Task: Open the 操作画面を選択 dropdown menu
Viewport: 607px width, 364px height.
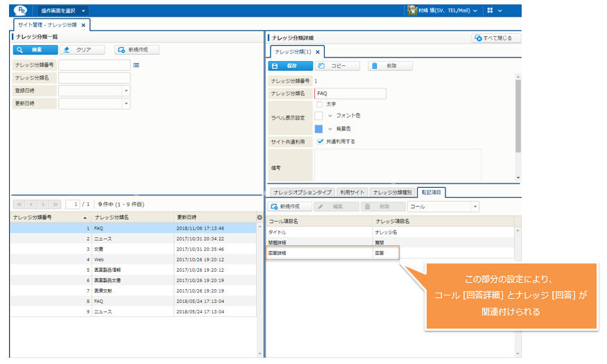Action: [63, 10]
